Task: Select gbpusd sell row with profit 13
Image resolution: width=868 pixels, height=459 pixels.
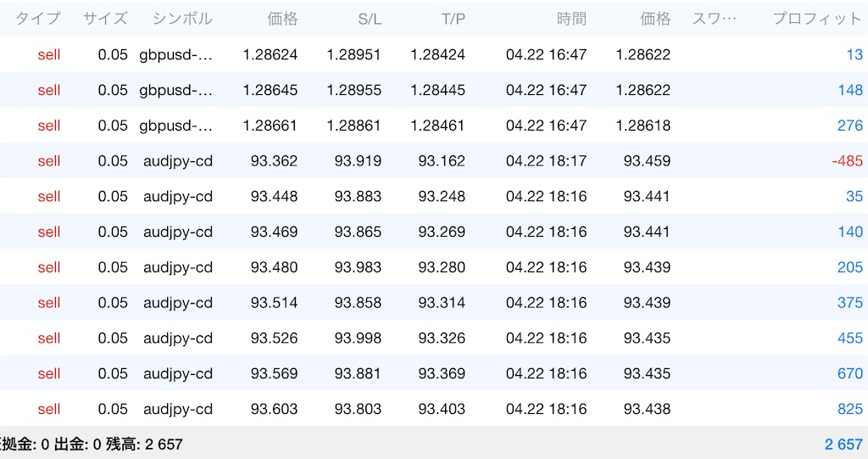Action: (x=434, y=54)
